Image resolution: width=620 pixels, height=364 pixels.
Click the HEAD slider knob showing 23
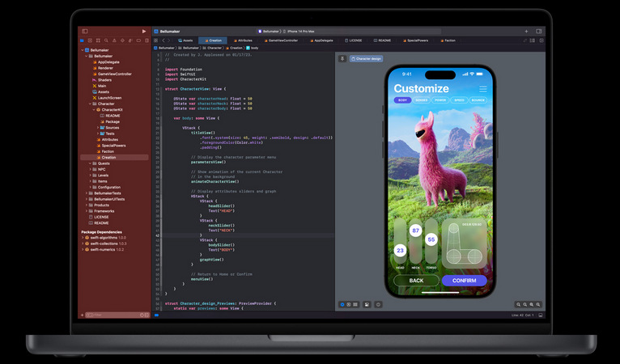point(400,250)
